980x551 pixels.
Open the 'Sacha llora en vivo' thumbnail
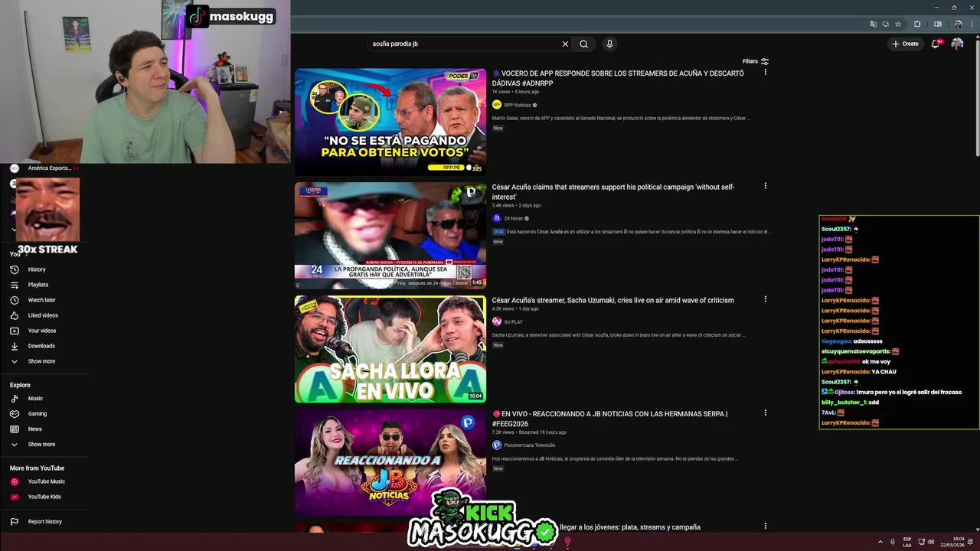point(390,349)
